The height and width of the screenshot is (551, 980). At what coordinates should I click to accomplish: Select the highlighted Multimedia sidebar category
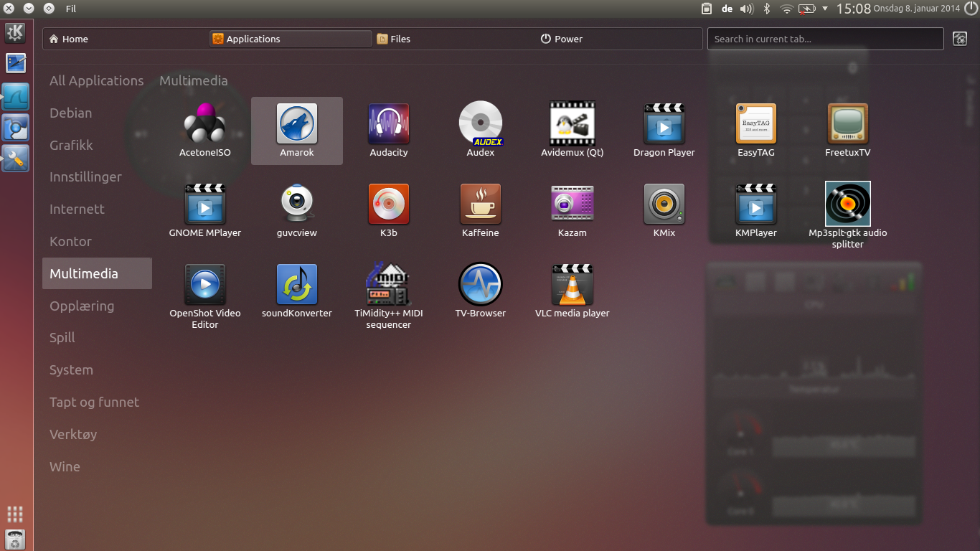[x=97, y=273]
